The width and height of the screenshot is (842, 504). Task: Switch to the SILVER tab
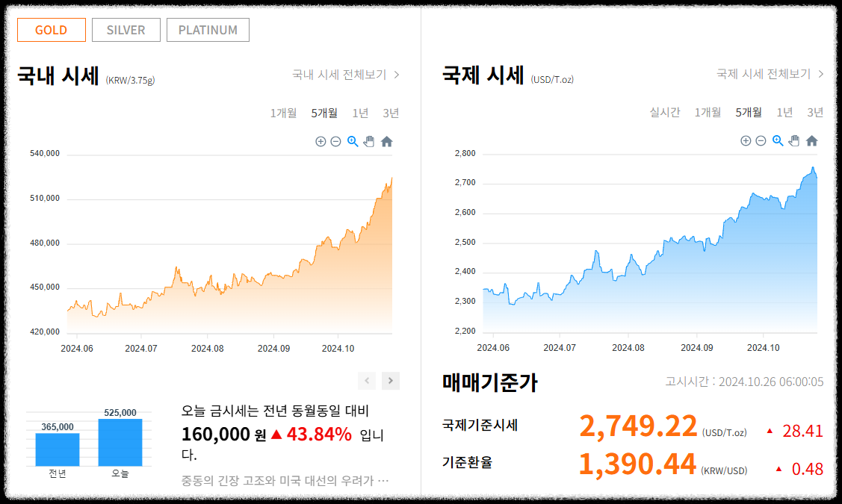[x=126, y=30]
